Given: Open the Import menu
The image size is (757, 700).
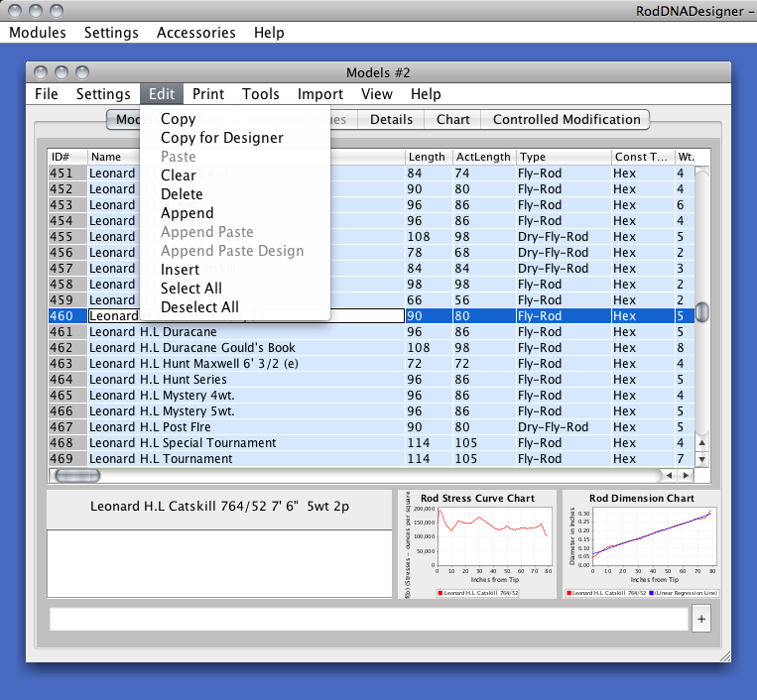Looking at the screenshot, I should [320, 93].
